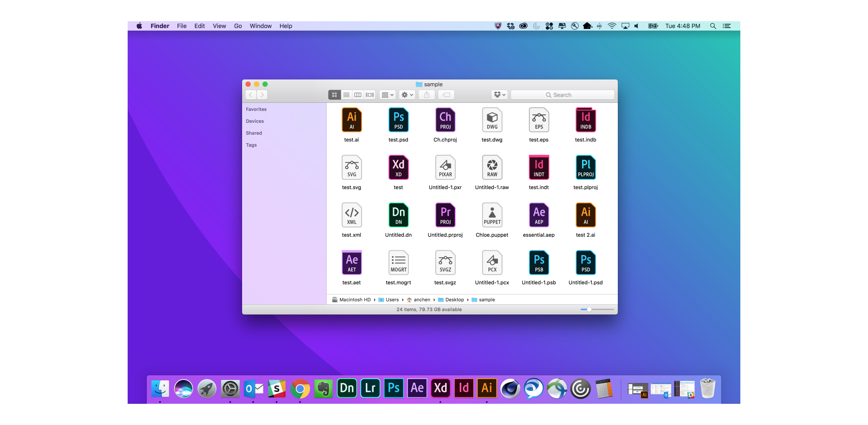
Task: Select the test.svgz file icon
Action: coord(445,263)
